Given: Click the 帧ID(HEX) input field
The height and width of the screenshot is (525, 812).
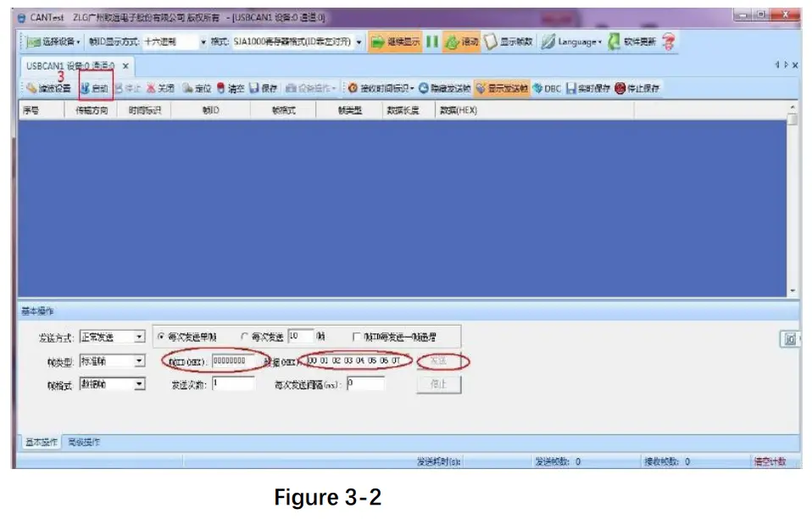Looking at the screenshot, I should [x=234, y=360].
